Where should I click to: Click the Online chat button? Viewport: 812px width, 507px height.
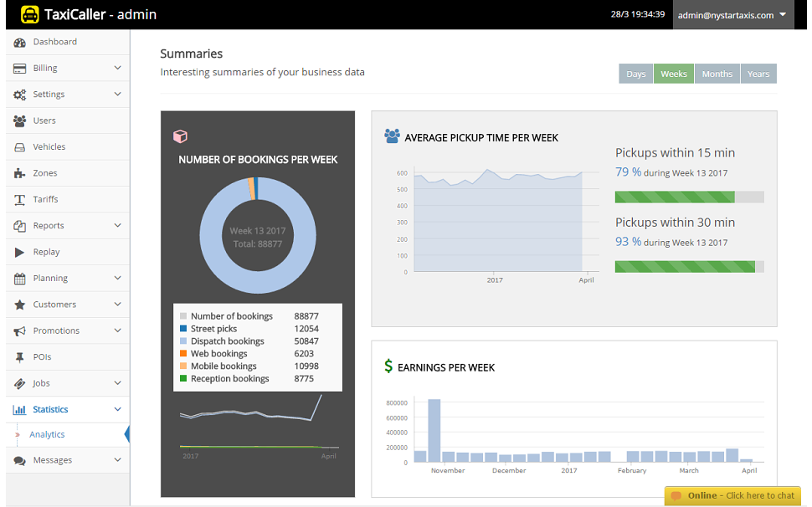tap(732, 495)
